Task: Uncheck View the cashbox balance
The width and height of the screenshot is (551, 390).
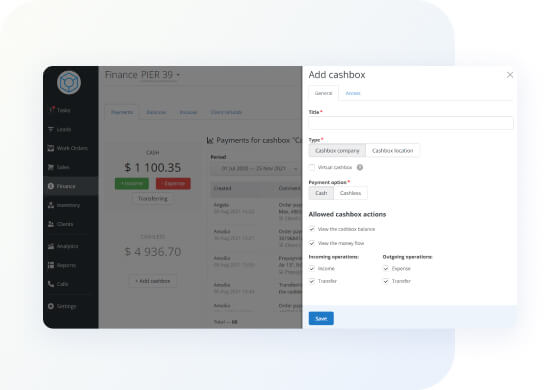Action: pyautogui.click(x=312, y=229)
